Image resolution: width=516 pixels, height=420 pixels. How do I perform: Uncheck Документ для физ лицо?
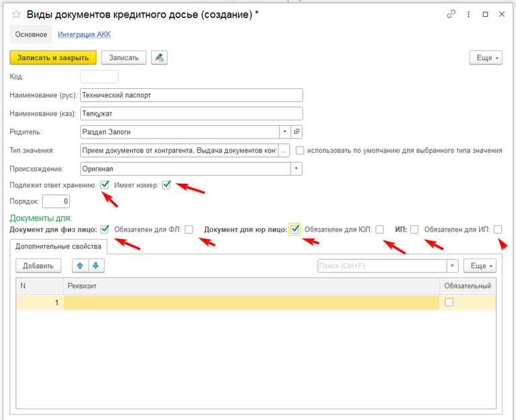pyautogui.click(x=104, y=230)
